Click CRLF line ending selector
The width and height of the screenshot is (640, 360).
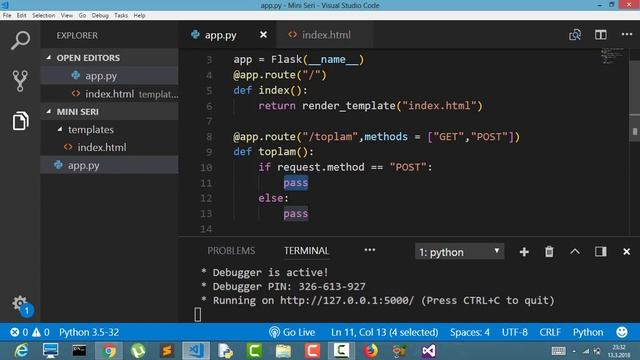(550, 332)
